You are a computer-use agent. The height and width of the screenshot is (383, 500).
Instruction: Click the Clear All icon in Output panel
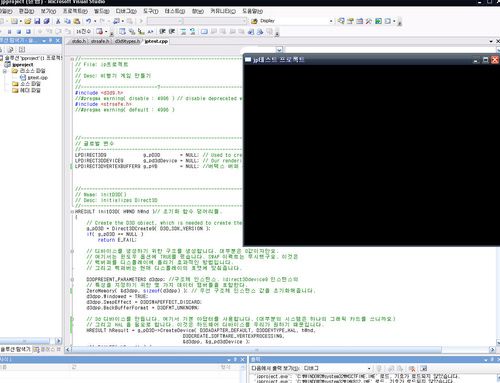click(x=412, y=368)
